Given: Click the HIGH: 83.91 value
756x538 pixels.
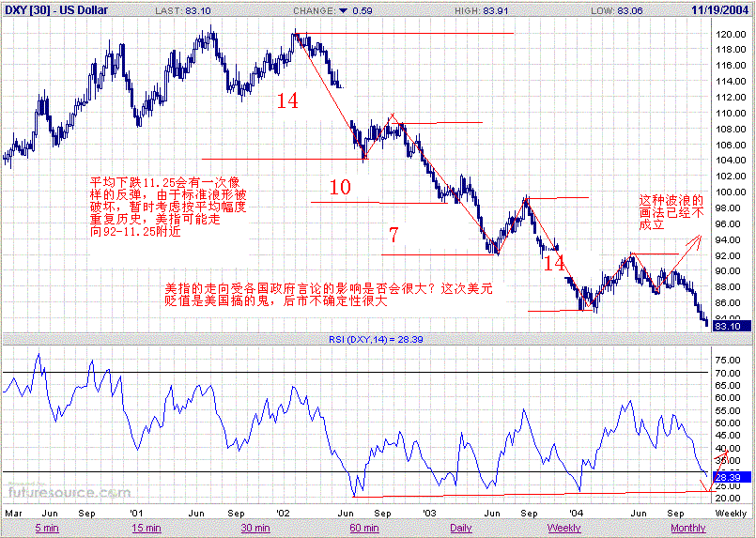Looking at the screenshot, I should pos(481,10).
